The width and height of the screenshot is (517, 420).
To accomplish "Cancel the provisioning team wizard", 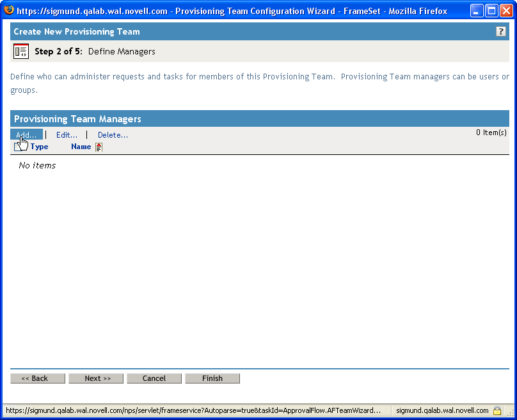I will coord(154,378).
